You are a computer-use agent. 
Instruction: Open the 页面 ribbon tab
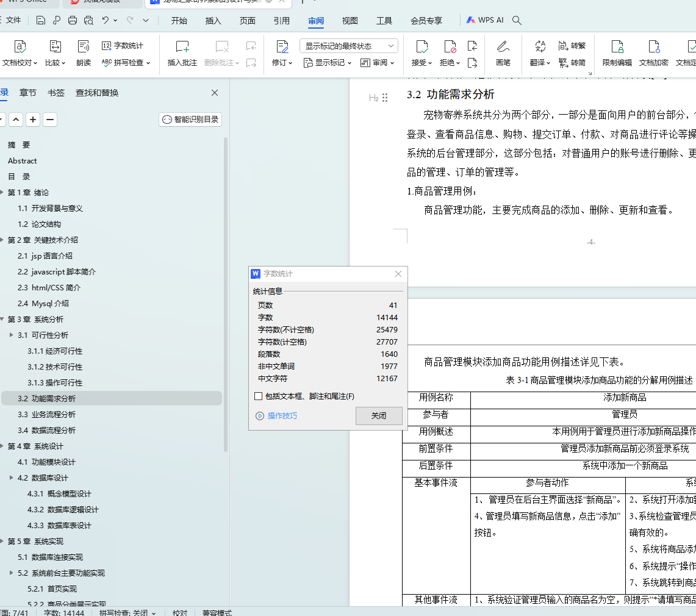point(247,20)
